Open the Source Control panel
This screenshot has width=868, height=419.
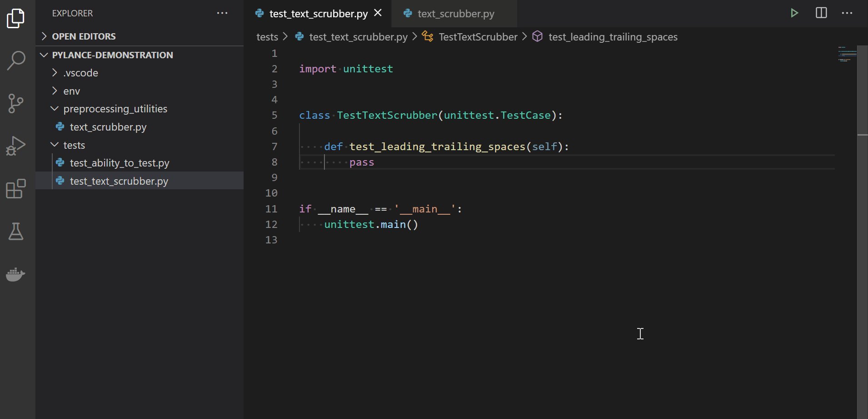pyautogui.click(x=16, y=103)
